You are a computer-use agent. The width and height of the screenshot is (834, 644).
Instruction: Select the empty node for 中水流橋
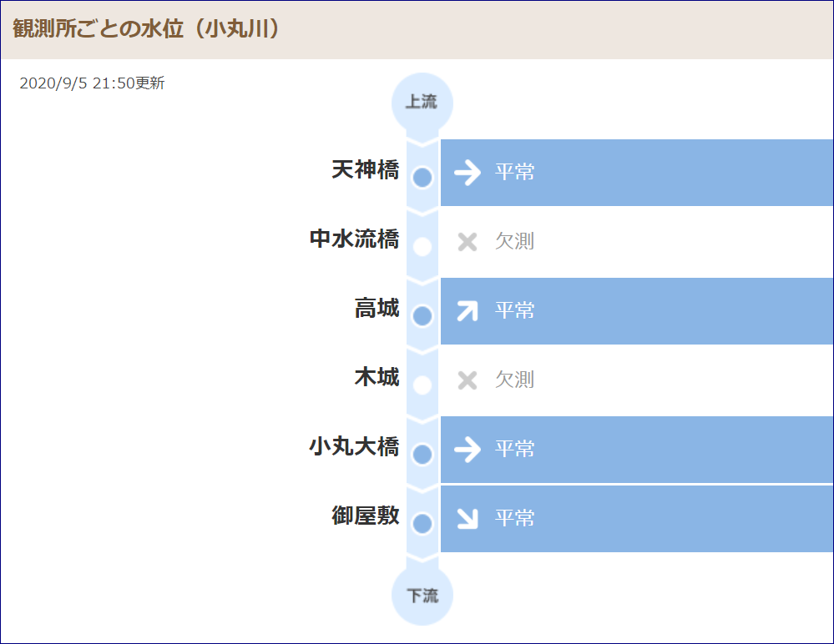point(422,247)
